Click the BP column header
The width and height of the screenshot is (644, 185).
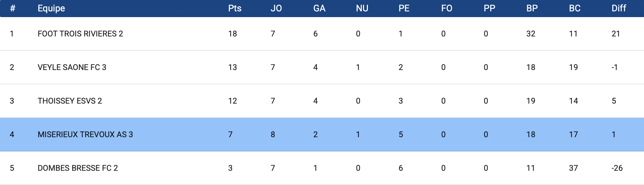[532, 8]
